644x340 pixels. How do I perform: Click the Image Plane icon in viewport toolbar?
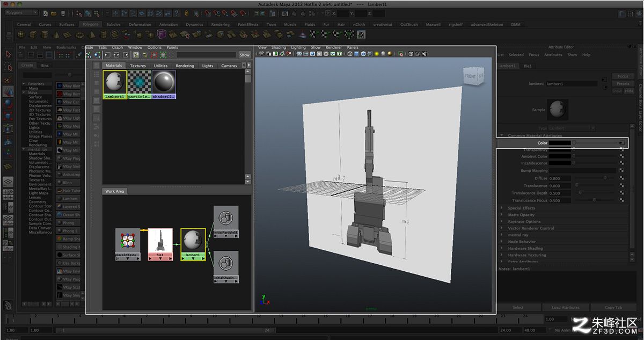(282, 54)
